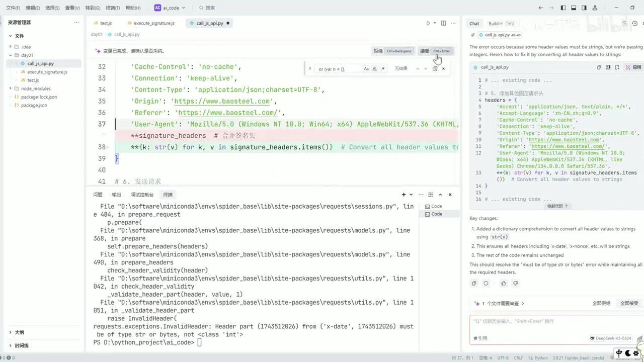
Task: Accept the change with the 接受 button
Action: point(424,51)
